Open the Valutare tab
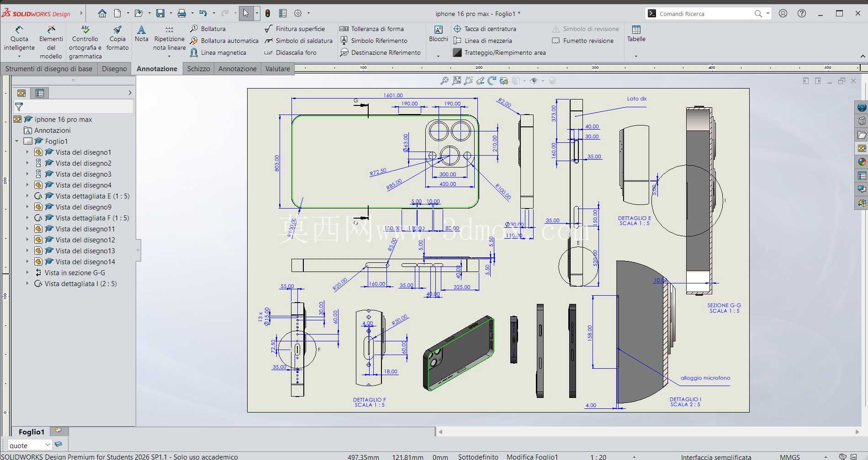Viewport: 868px width, 460px height. [x=277, y=69]
